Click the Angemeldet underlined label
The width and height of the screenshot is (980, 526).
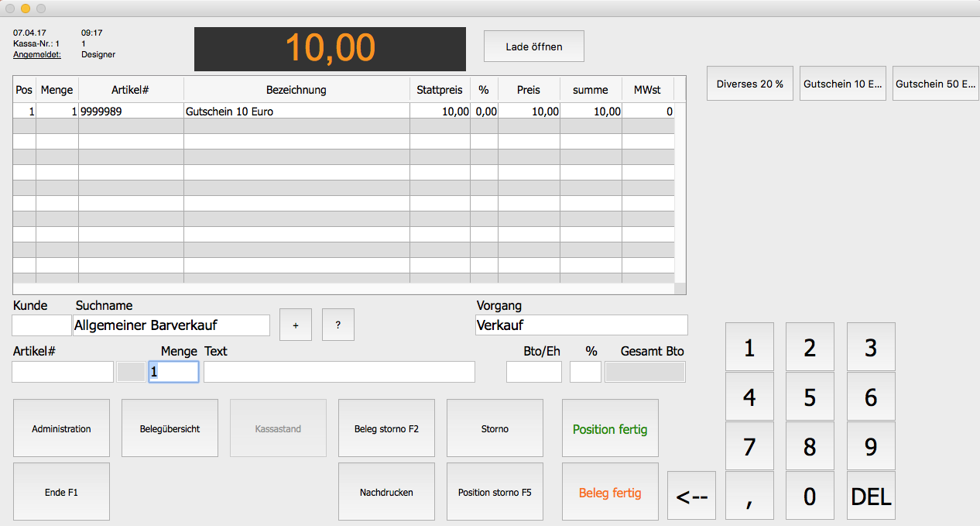(x=37, y=54)
